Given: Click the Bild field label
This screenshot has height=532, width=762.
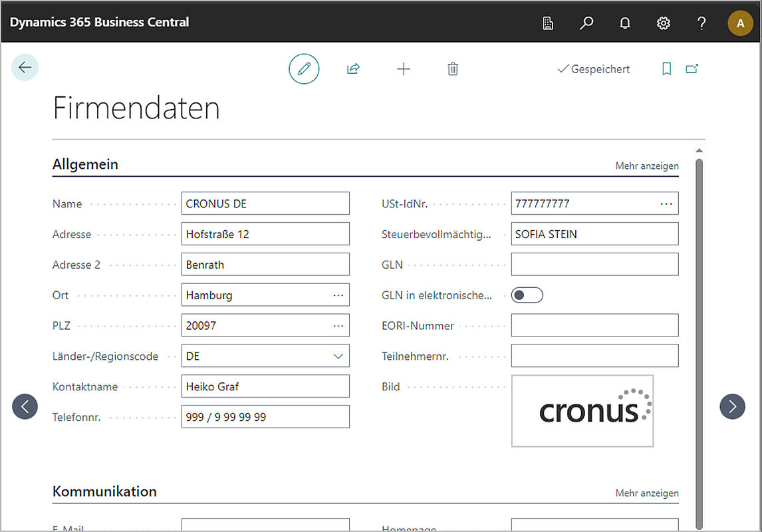Looking at the screenshot, I should 391,387.
